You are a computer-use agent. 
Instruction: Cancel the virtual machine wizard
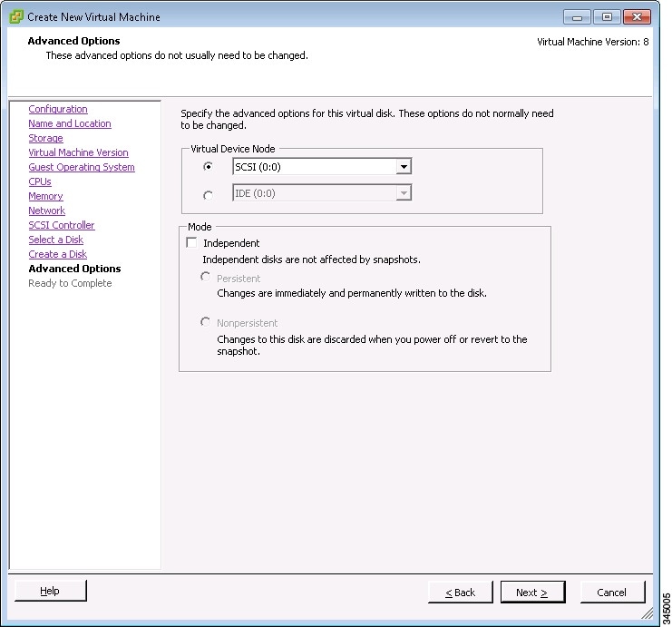(x=612, y=593)
